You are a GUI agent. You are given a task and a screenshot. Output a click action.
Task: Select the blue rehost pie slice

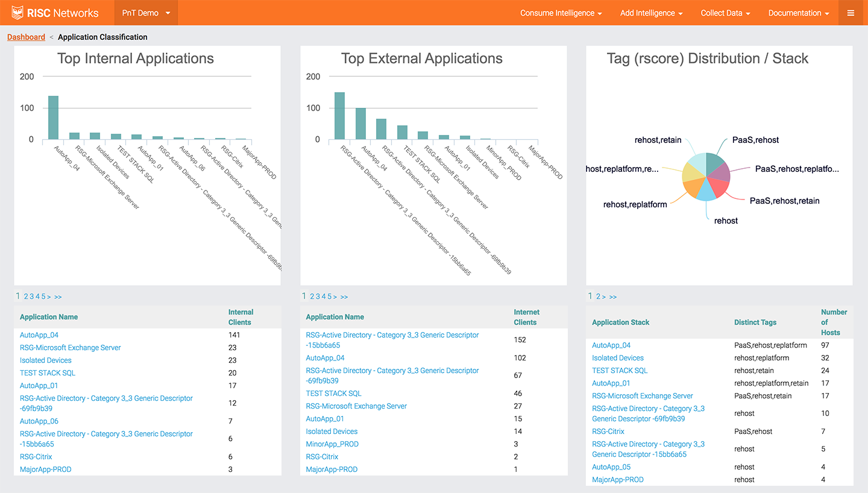pos(706,191)
